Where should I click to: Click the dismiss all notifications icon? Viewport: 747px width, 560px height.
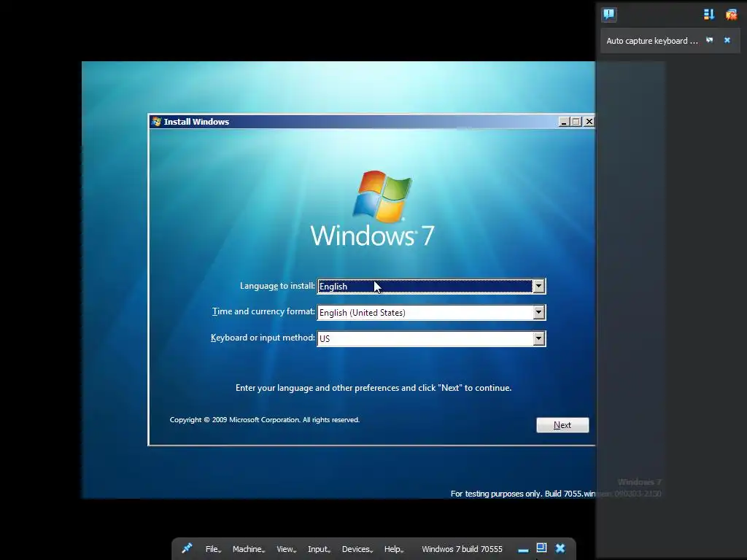(731, 15)
